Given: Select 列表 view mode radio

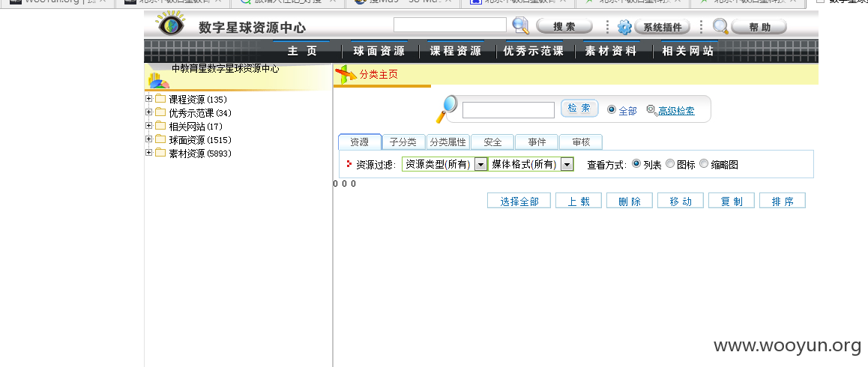Looking at the screenshot, I should 636,163.
